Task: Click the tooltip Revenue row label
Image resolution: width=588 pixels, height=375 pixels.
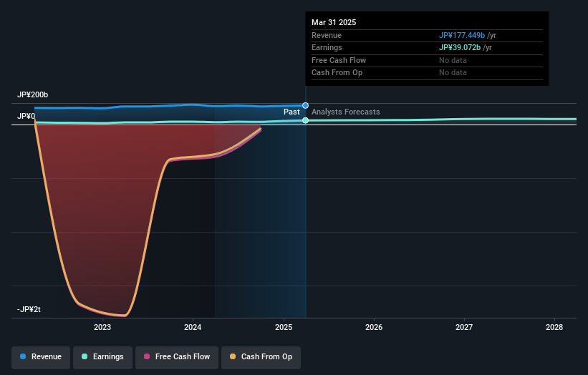Action: 327,35
